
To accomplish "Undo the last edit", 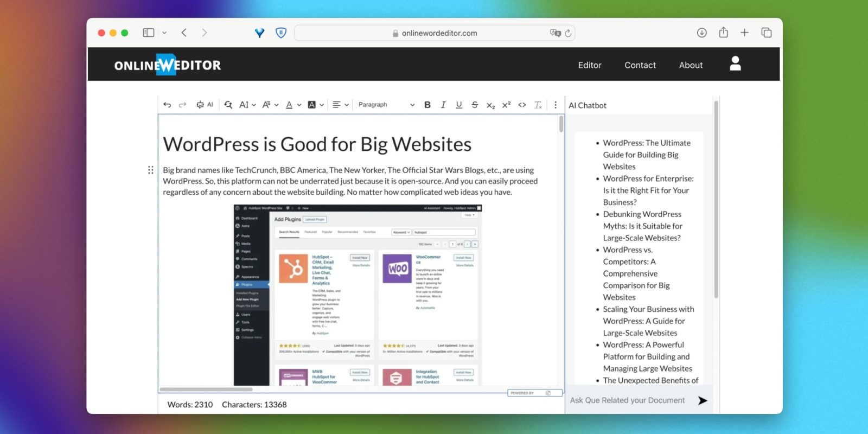I will [x=167, y=105].
